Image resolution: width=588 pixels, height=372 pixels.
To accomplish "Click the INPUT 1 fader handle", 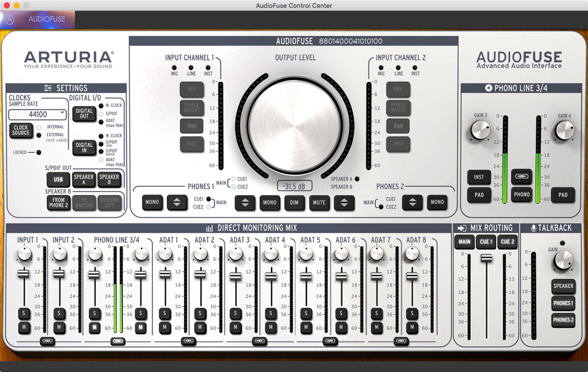I will pos(24,274).
